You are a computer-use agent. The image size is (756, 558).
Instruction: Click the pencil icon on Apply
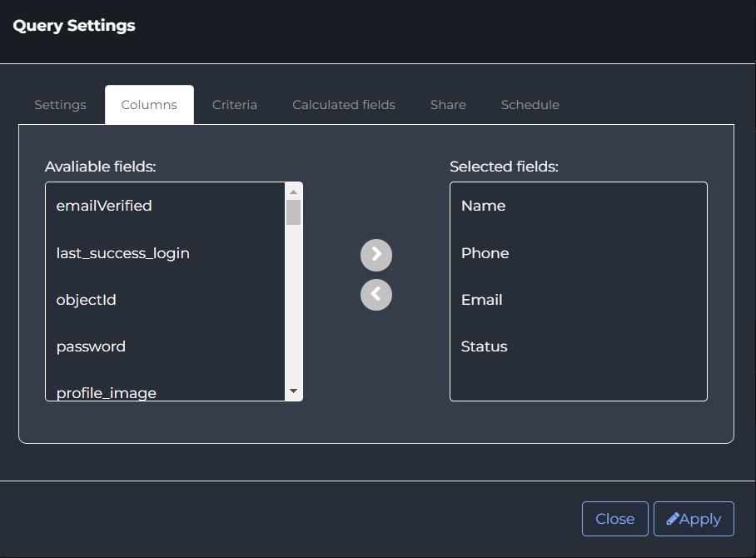673,519
